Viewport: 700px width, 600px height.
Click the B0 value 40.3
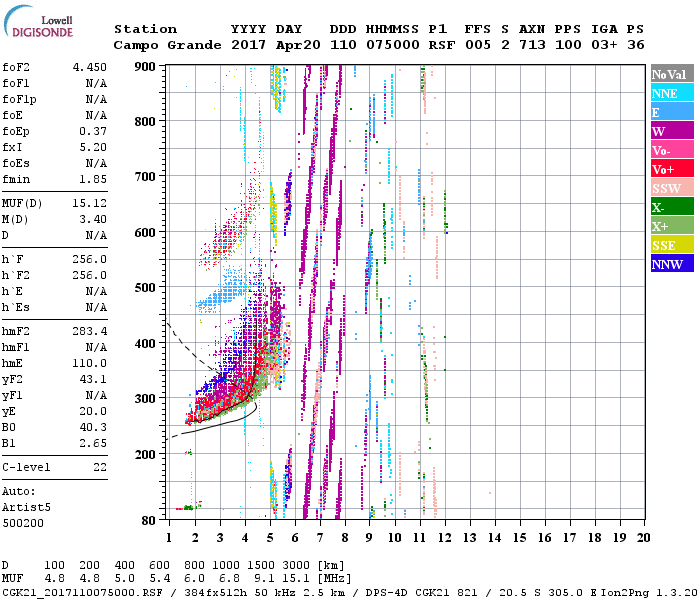93,427
